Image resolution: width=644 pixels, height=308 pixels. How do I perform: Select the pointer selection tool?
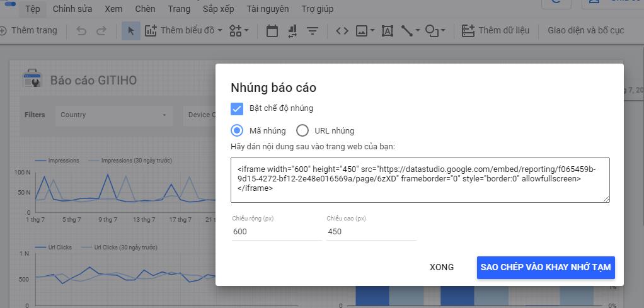[131, 31]
